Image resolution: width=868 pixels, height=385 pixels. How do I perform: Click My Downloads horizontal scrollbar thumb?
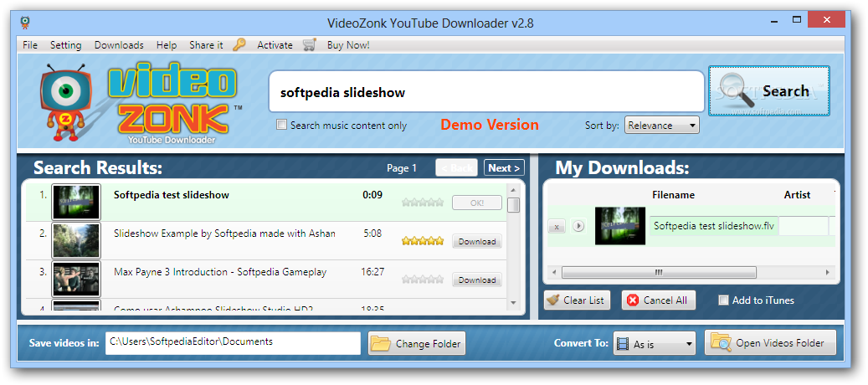point(659,272)
